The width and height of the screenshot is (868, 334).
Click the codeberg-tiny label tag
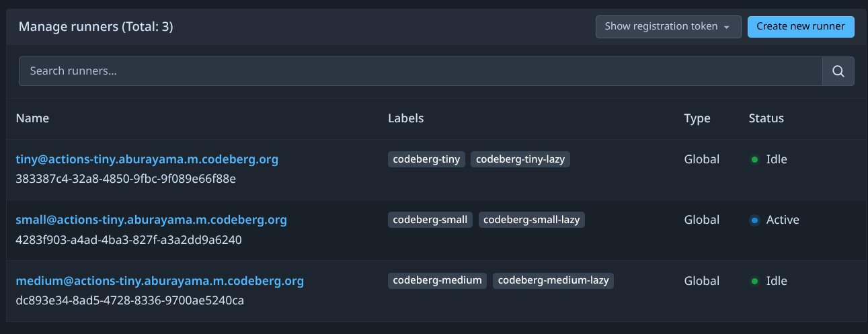tap(426, 159)
